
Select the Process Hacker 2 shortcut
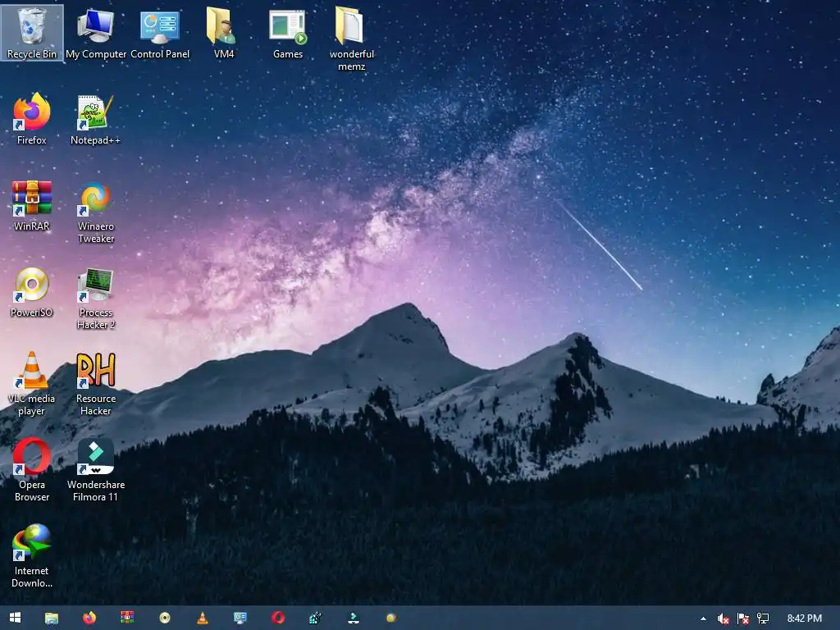(x=95, y=298)
